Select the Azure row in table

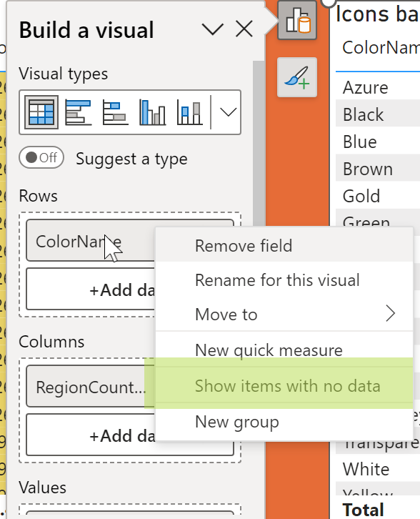coord(378,88)
